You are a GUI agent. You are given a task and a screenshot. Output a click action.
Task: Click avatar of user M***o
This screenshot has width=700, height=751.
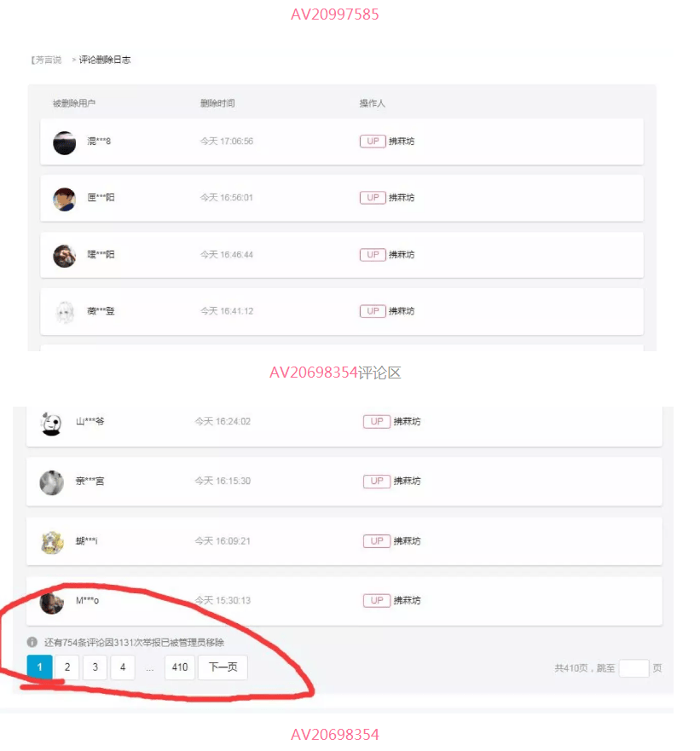click(x=52, y=602)
